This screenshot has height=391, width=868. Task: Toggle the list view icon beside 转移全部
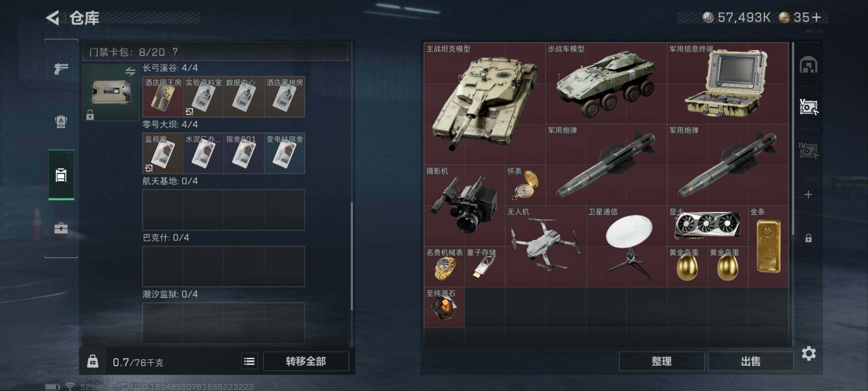click(250, 361)
